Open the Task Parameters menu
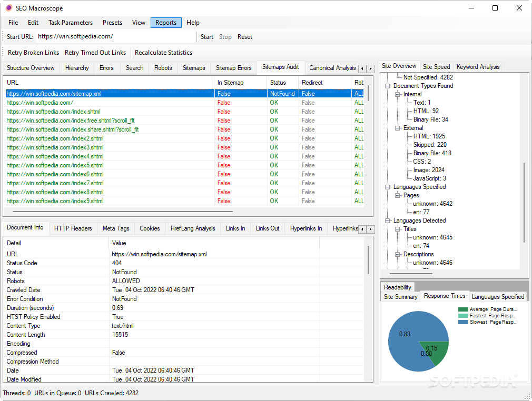 point(71,23)
